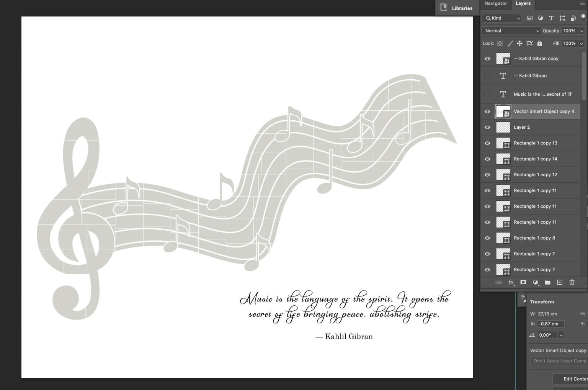Switch to the Navigator tab
This screenshot has height=390, width=588.
[x=495, y=3]
